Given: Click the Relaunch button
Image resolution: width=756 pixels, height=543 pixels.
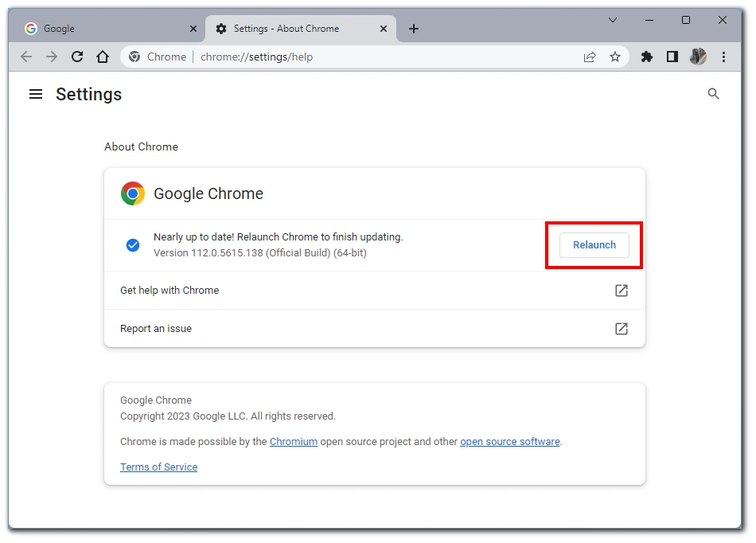Looking at the screenshot, I should pos(594,245).
